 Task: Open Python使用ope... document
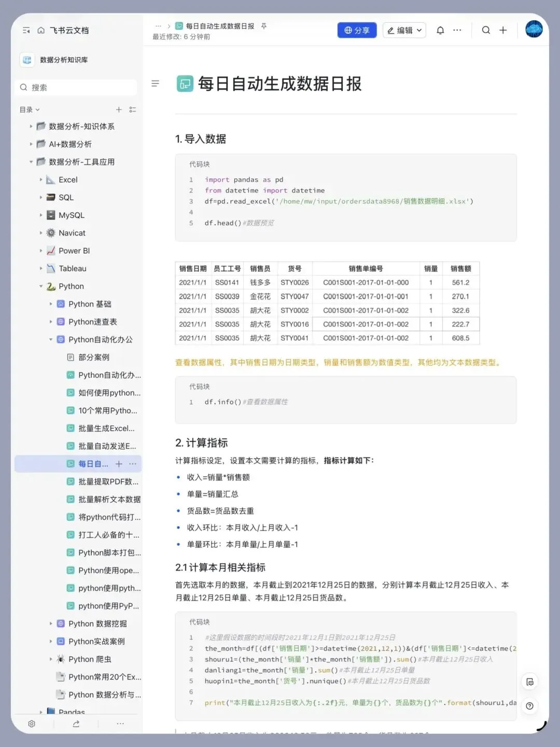click(x=109, y=570)
